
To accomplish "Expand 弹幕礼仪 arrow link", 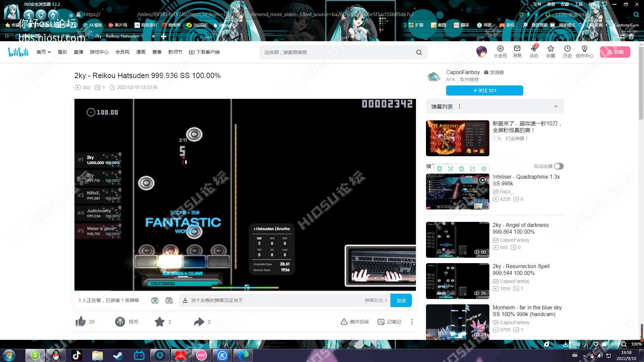I will pos(376,300).
